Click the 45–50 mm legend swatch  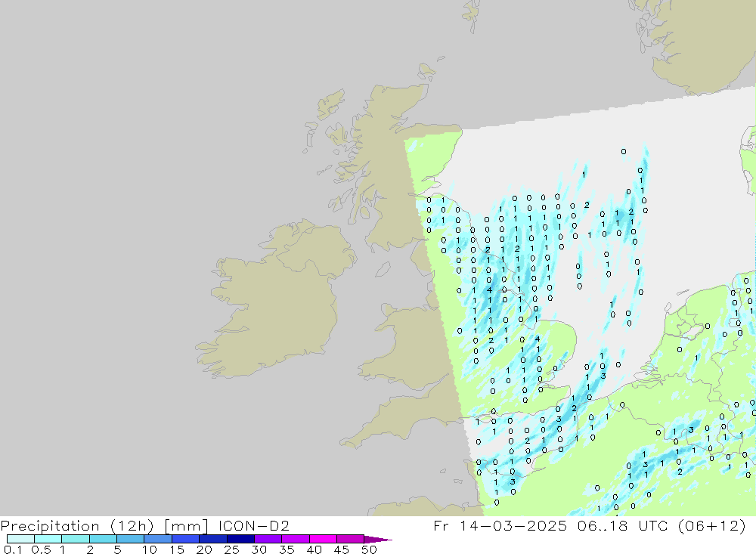tap(351, 539)
